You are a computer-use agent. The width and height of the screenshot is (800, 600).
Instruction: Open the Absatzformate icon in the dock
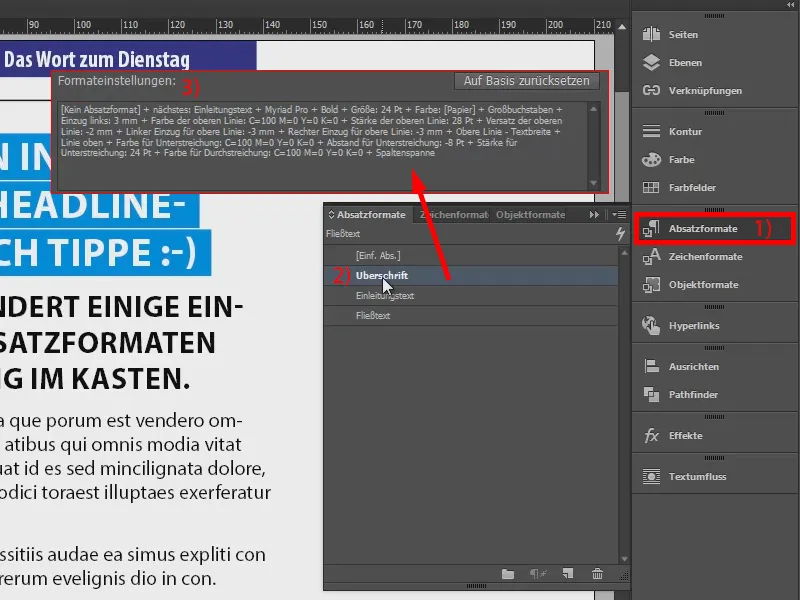[x=651, y=229]
